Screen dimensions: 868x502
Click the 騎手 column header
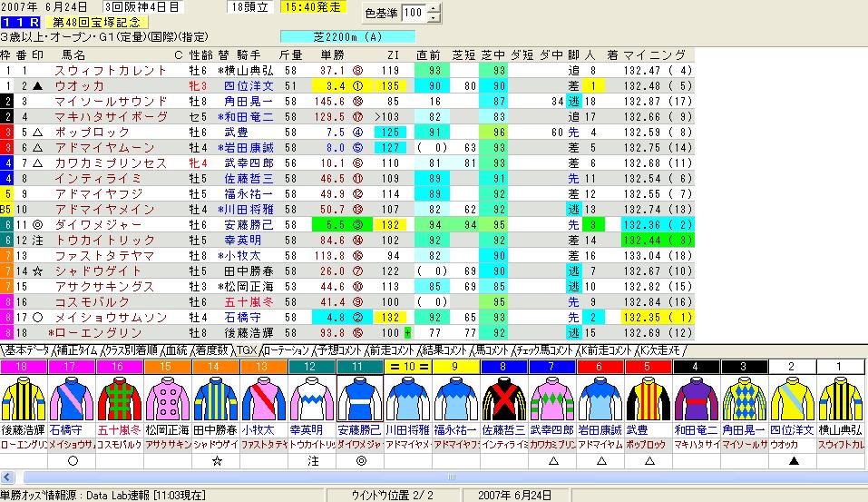pyautogui.click(x=249, y=54)
